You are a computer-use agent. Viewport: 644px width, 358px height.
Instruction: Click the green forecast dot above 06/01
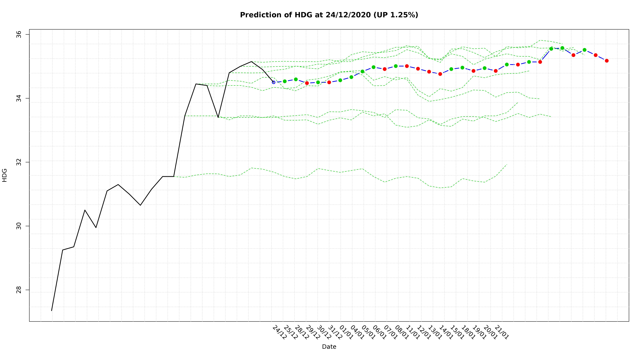374,67
